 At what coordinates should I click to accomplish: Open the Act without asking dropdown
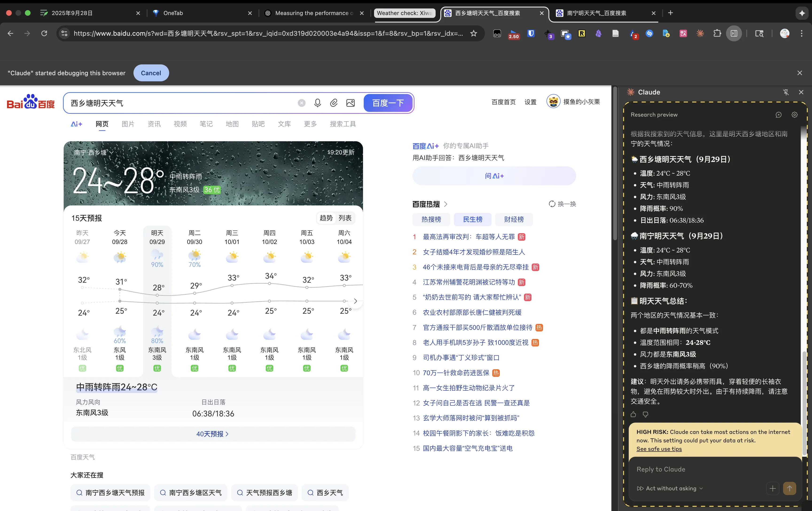[670, 488]
